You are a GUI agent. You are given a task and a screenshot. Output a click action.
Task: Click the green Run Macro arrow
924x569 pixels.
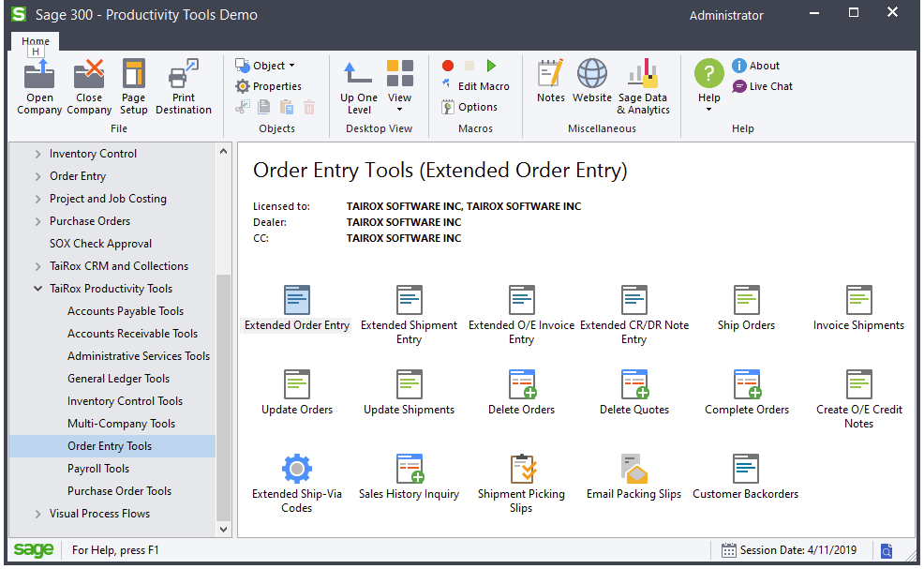(x=491, y=66)
